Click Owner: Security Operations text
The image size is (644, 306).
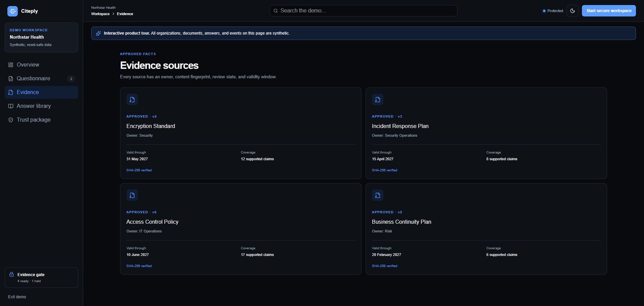click(394, 135)
